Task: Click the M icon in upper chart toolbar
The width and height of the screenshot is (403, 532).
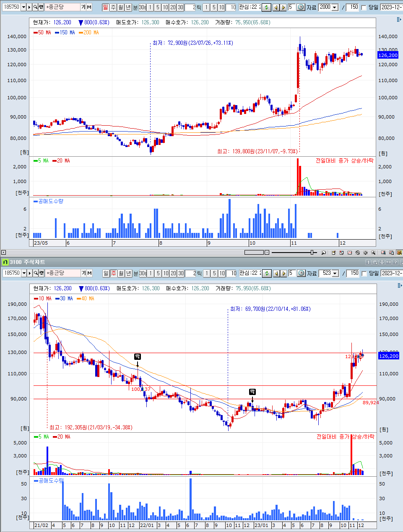Action: tap(89, 7)
